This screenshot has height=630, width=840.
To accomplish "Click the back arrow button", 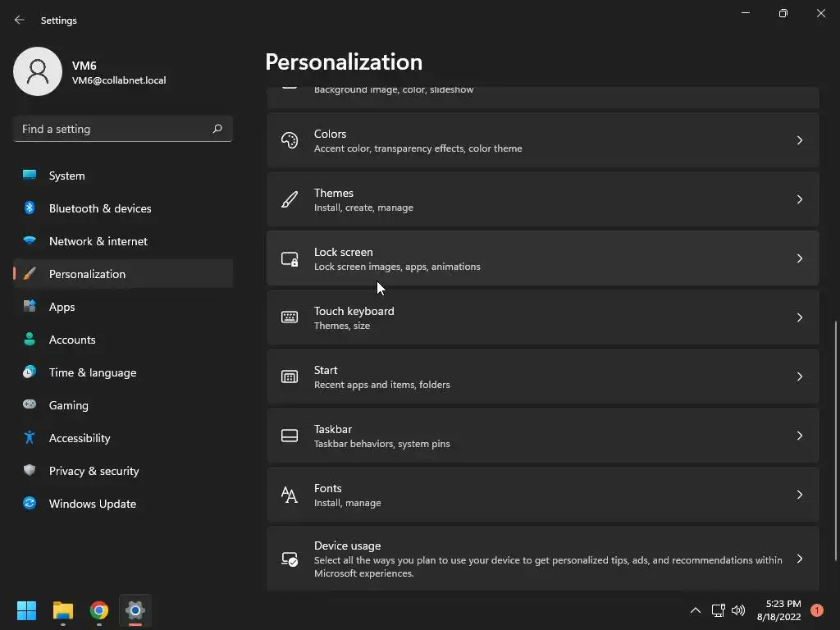I will [x=20, y=20].
